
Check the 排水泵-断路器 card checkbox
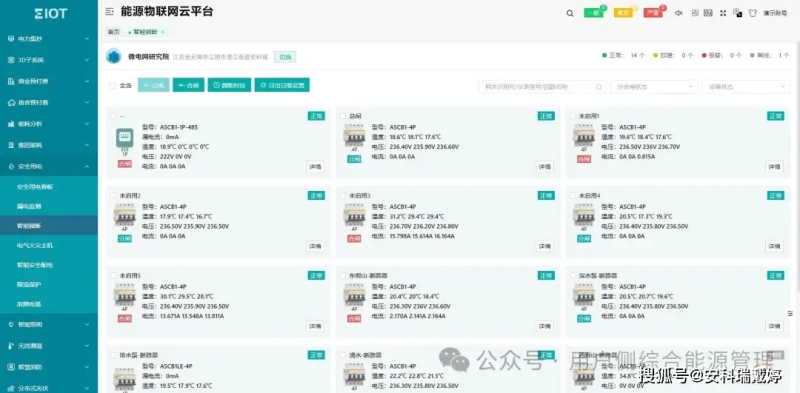click(113, 355)
